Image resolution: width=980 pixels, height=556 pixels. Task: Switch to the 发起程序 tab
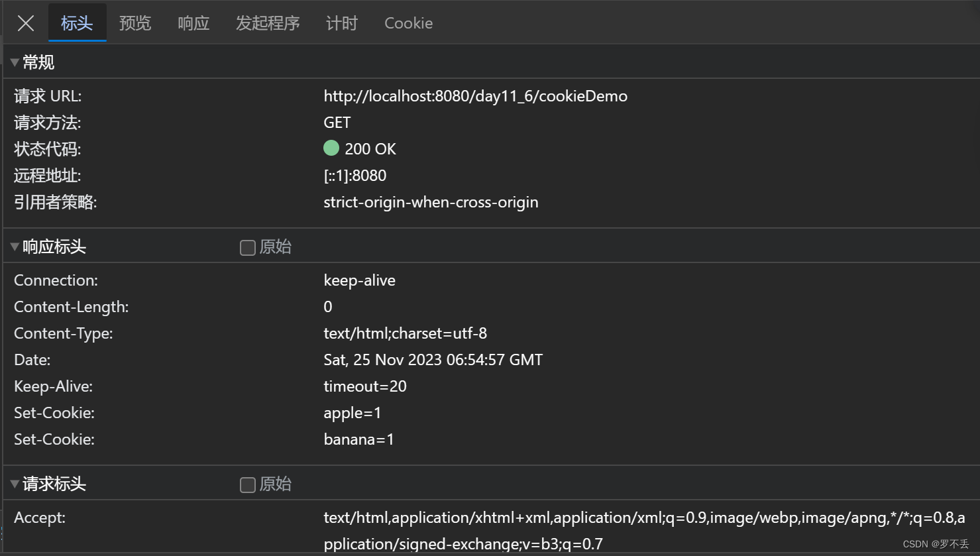[268, 23]
